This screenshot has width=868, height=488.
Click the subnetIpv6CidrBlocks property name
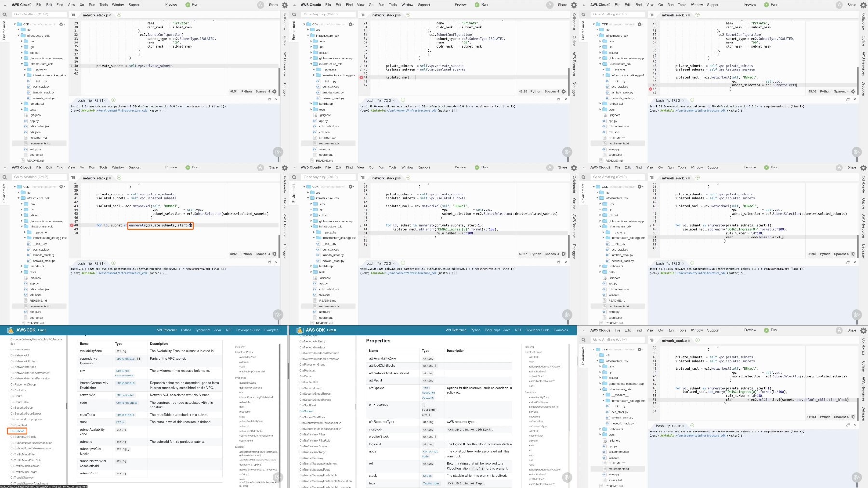91,451
